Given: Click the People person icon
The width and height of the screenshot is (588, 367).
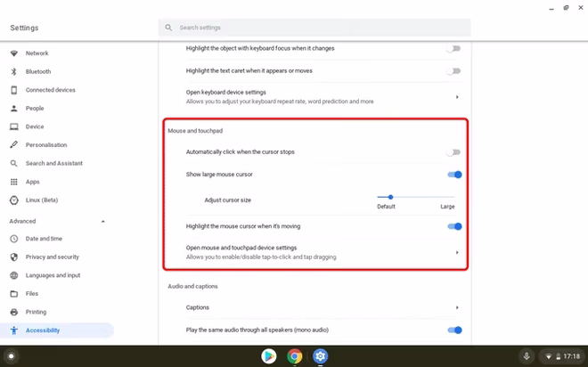Looking at the screenshot, I should click(14, 109).
